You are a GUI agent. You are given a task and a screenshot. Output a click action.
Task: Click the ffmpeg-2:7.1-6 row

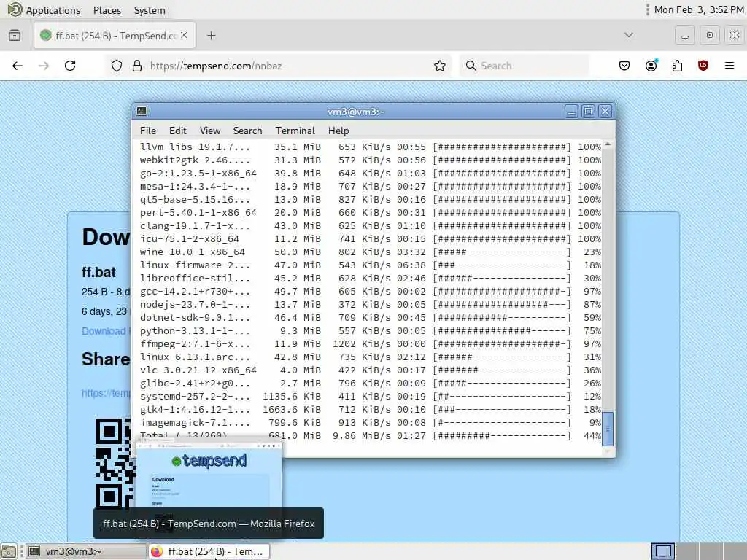(x=370, y=344)
